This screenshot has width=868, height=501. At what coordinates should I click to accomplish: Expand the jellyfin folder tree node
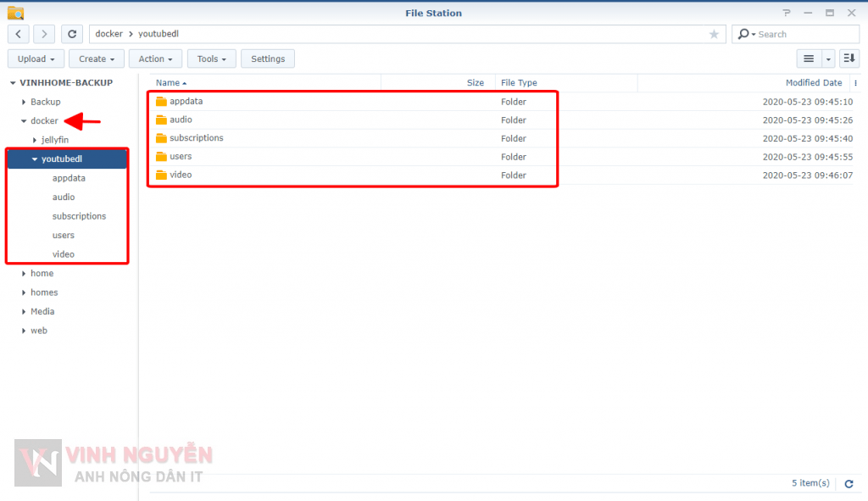(34, 140)
